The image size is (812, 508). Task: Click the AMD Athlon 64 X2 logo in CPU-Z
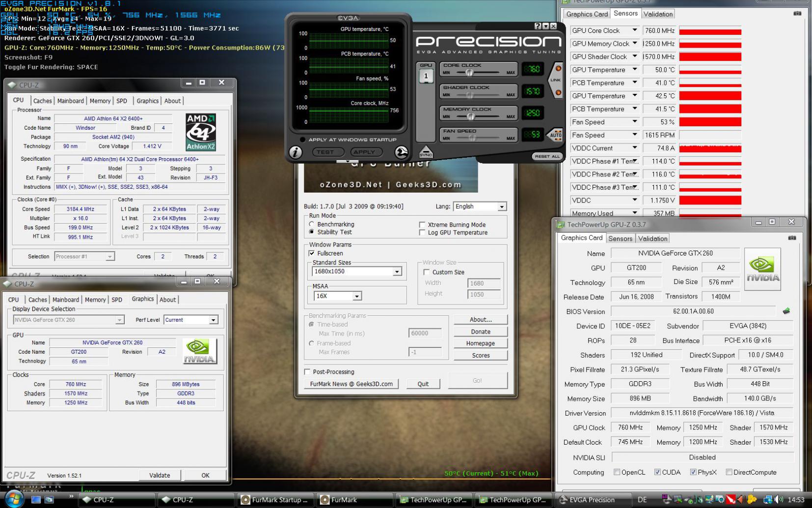click(201, 132)
